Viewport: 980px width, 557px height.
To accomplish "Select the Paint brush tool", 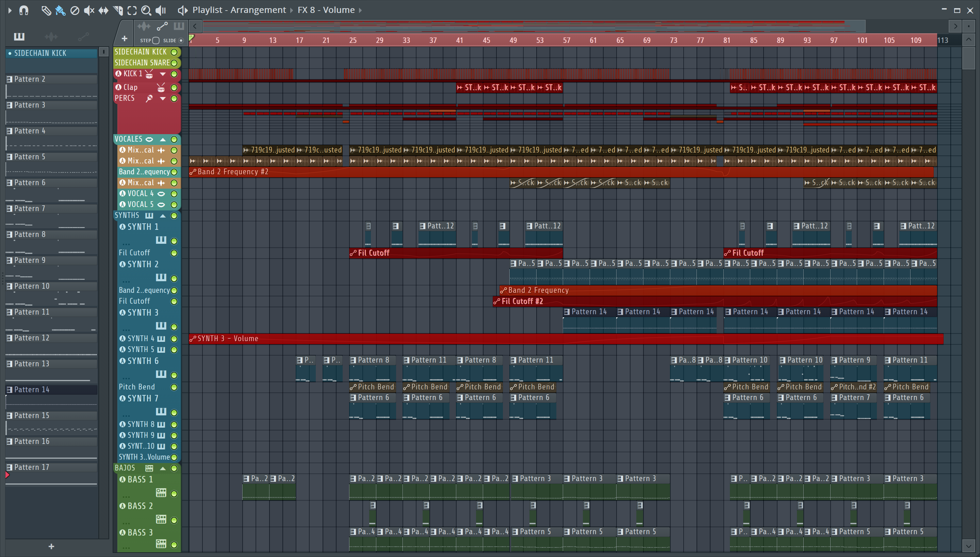I will tap(60, 10).
